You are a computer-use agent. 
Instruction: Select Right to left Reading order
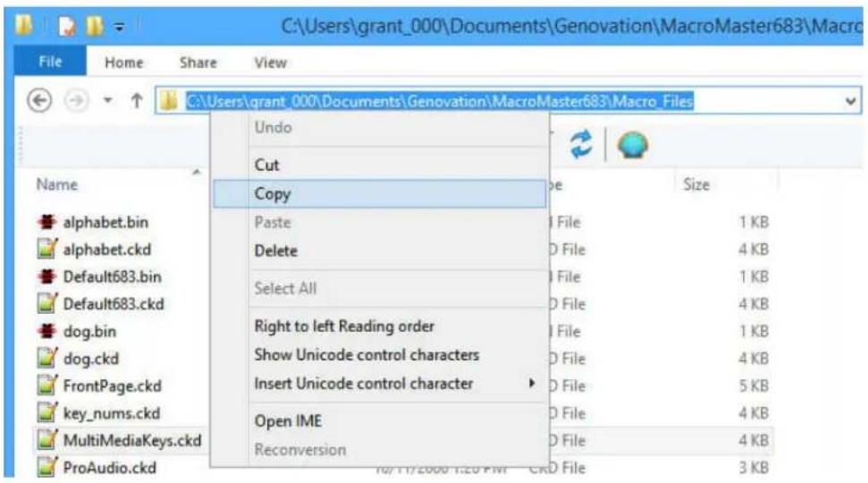[380, 326]
